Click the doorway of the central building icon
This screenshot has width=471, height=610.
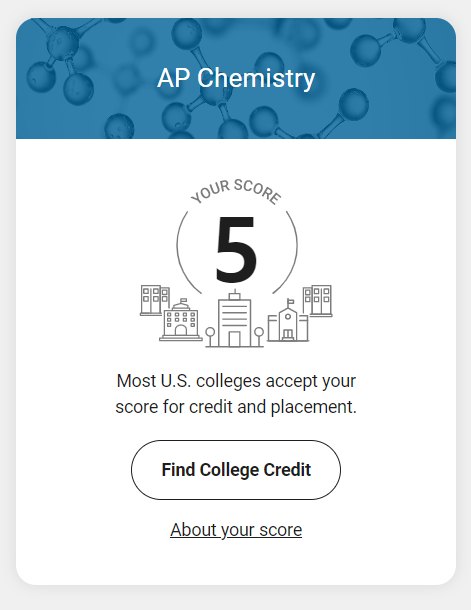234,339
